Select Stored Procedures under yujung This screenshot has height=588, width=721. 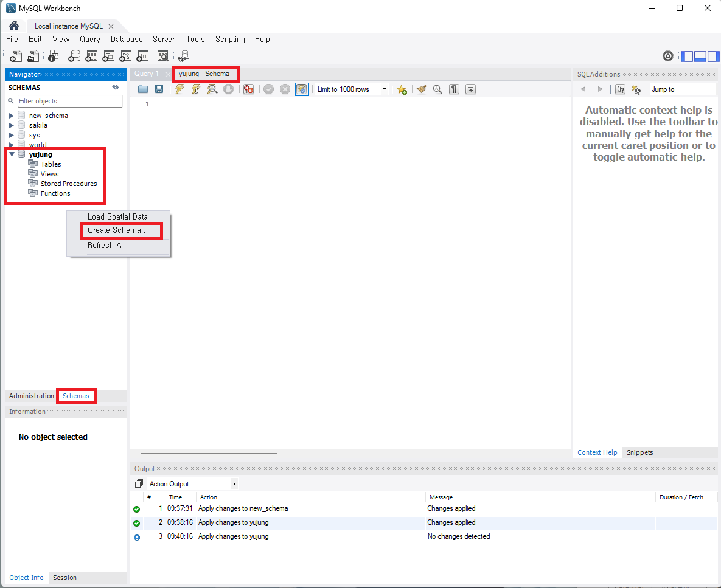click(69, 184)
